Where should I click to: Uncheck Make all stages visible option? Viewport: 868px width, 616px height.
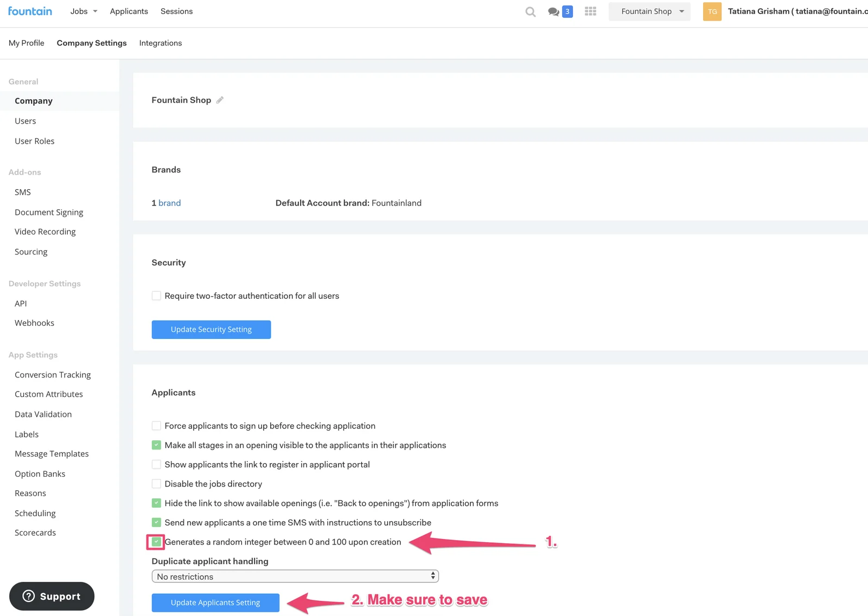pos(156,445)
